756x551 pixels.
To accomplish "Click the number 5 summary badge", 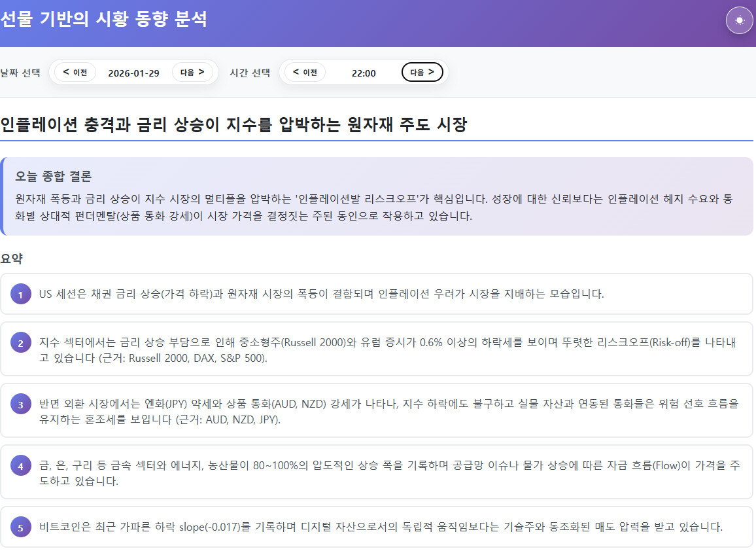I will tap(21, 527).
